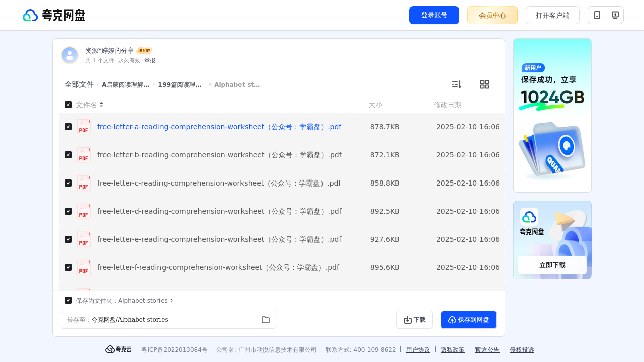Open the desktop download icon in header
The width and height of the screenshot is (644, 362).
(x=615, y=15)
